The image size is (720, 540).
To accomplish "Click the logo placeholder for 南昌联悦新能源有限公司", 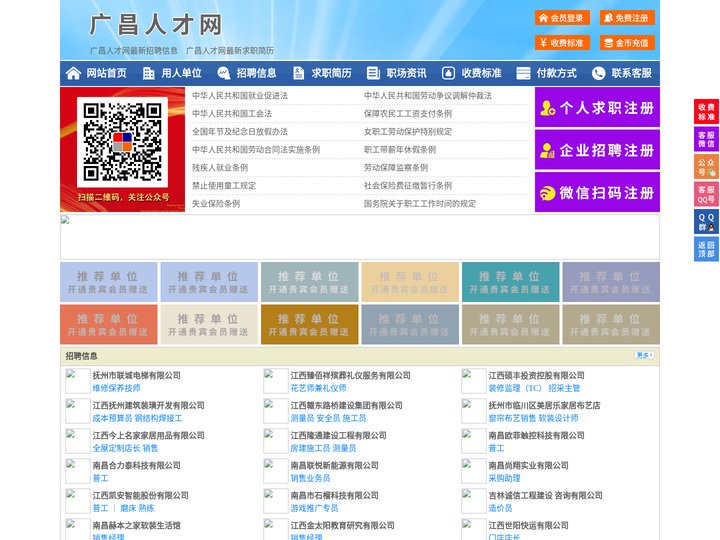I will pos(276,471).
